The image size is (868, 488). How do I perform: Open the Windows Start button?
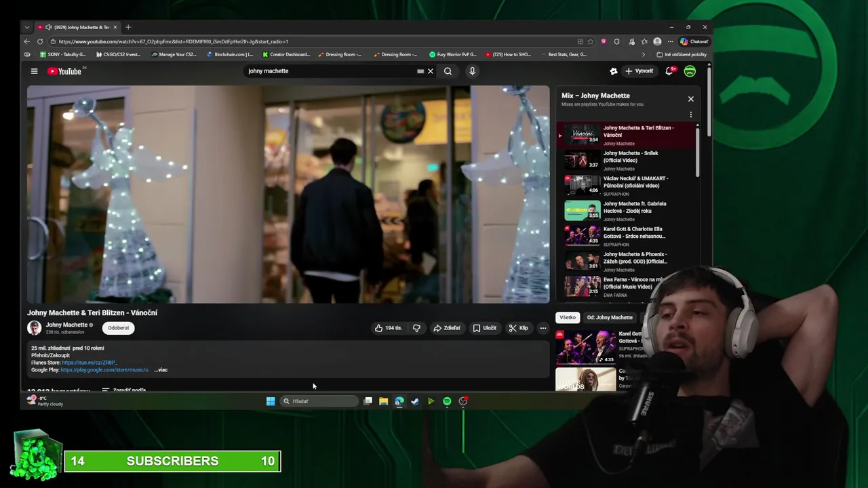[x=271, y=401]
